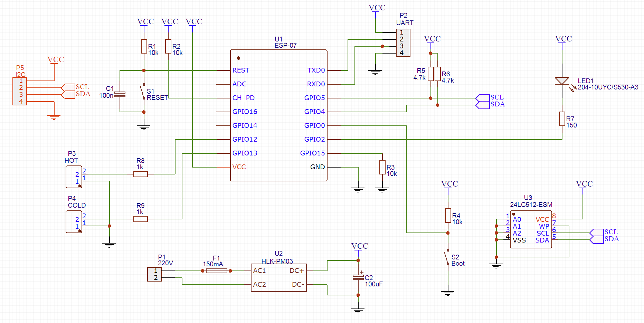Click the RXD0 pin label
Image resolution: width=644 pixels, height=323 pixels.
[x=316, y=84]
